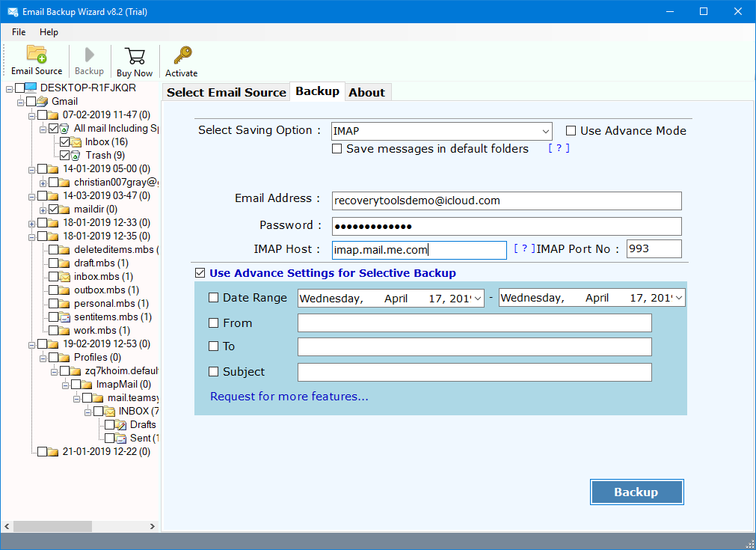This screenshot has width=756, height=550.
Task: Switch to the About tab
Action: [x=367, y=92]
